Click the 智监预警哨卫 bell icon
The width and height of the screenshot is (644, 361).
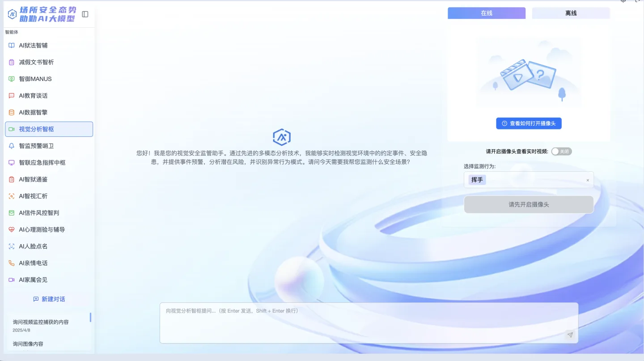(x=12, y=146)
